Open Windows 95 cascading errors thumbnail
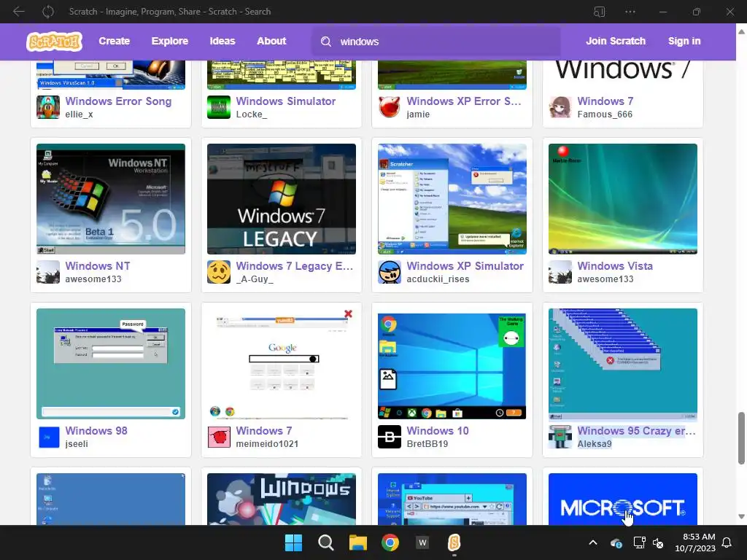 [623, 363]
